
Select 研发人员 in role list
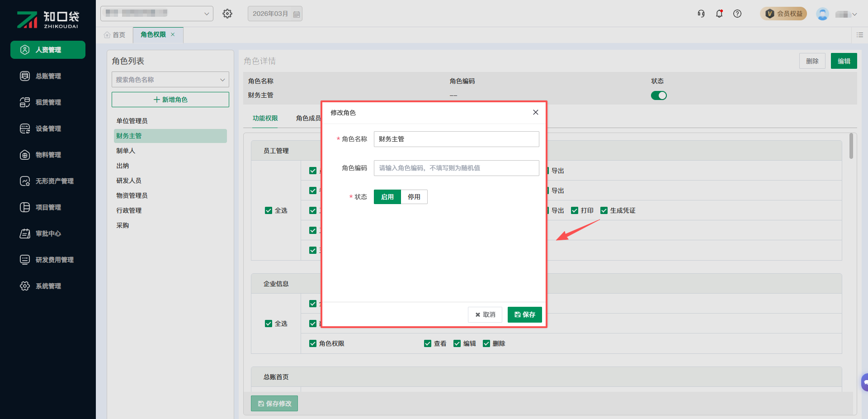pyautogui.click(x=170, y=181)
